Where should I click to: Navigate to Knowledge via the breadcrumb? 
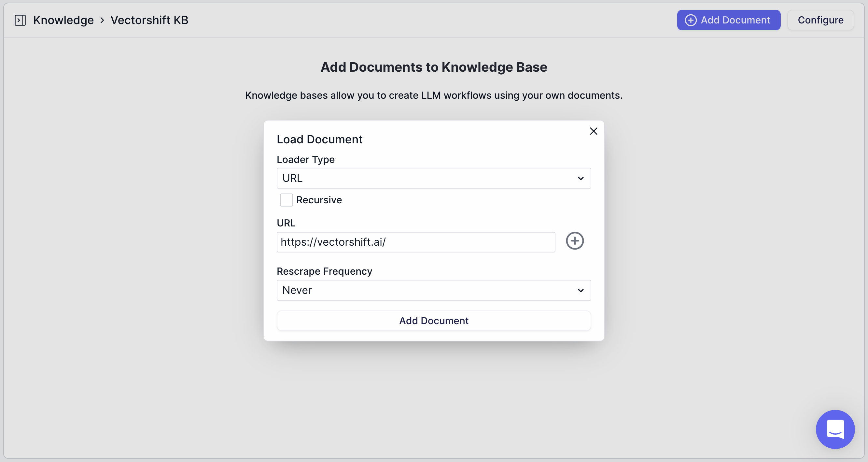click(x=63, y=20)
